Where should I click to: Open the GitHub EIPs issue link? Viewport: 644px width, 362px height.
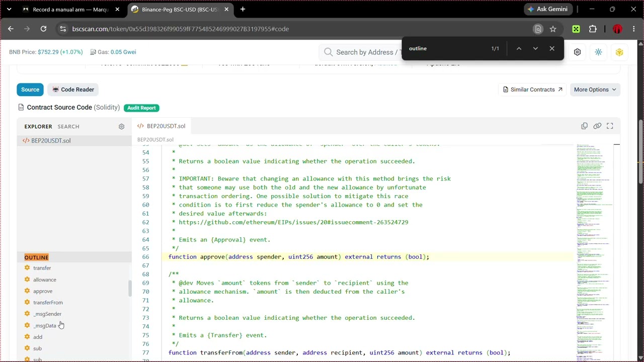point(293,222)
